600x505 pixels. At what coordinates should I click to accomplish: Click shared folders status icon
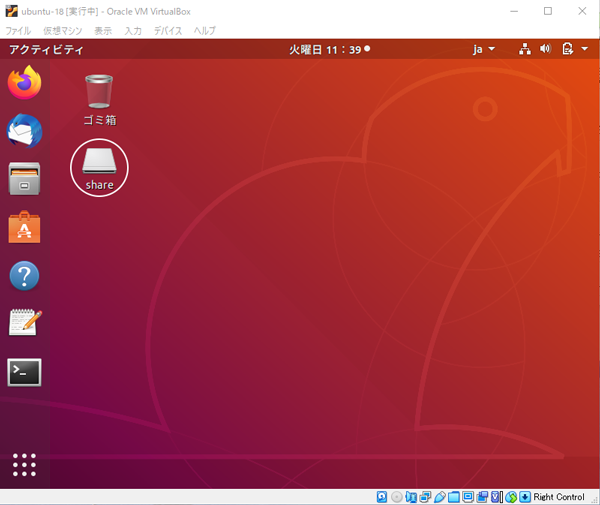tap(454, 497)
